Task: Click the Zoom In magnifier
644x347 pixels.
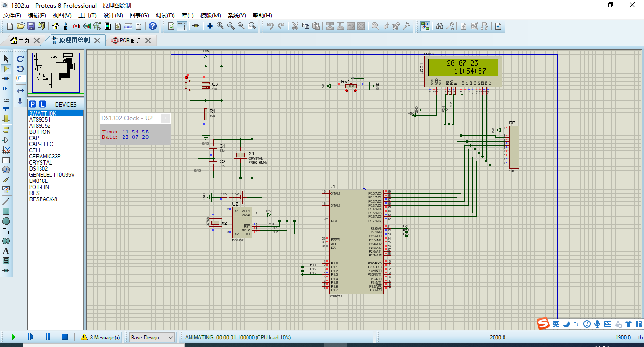Action: point(221,26)
